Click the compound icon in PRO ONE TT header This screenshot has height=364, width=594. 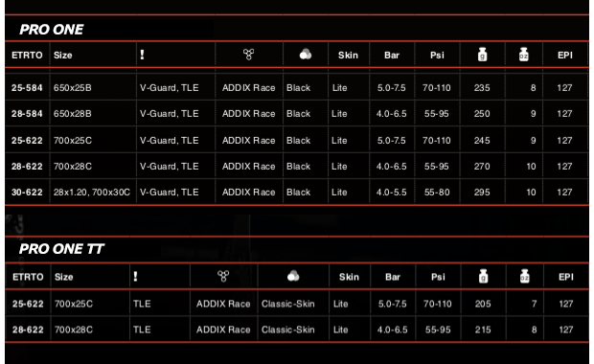[223, 276]
